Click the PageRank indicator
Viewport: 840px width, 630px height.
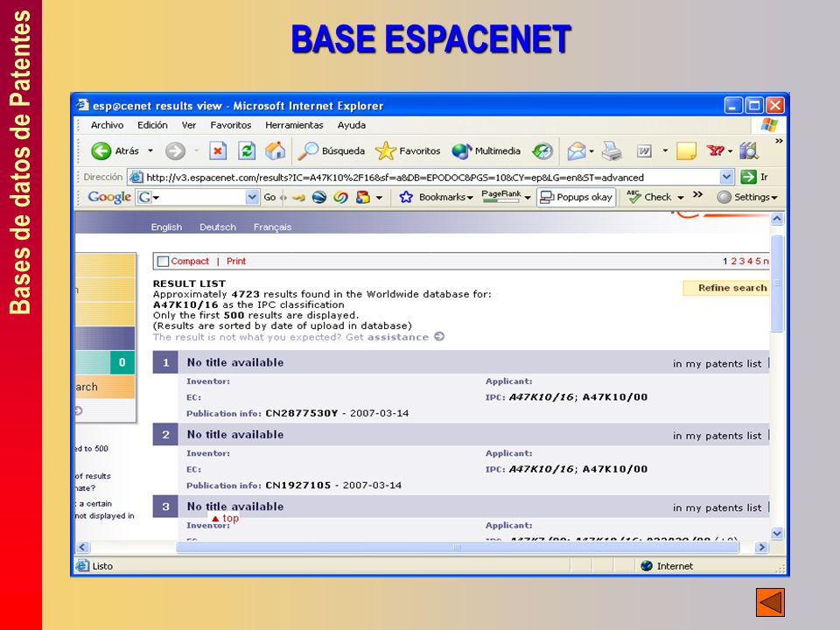click(x=501, y=197)
